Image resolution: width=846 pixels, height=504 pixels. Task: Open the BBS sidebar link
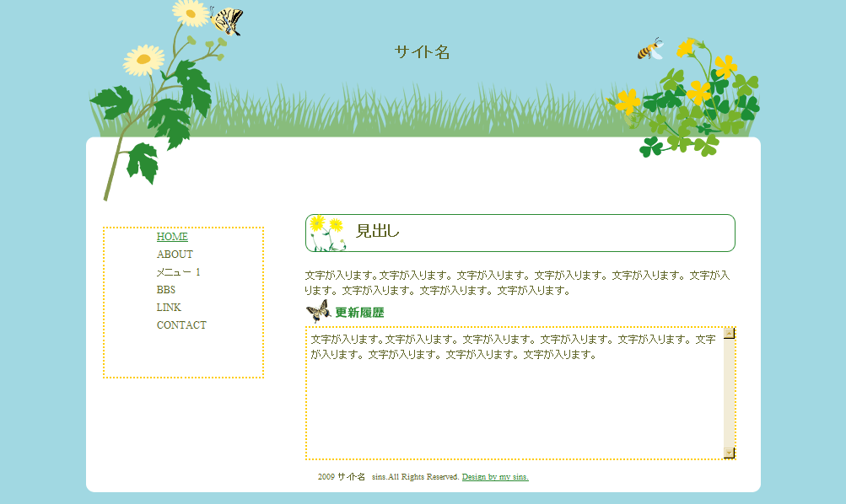click(166, 290)
